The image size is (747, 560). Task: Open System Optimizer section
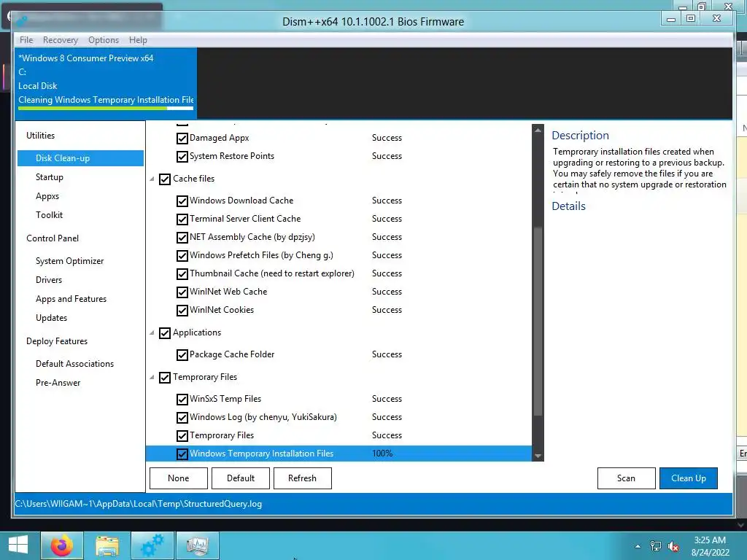tap(69, 261)
